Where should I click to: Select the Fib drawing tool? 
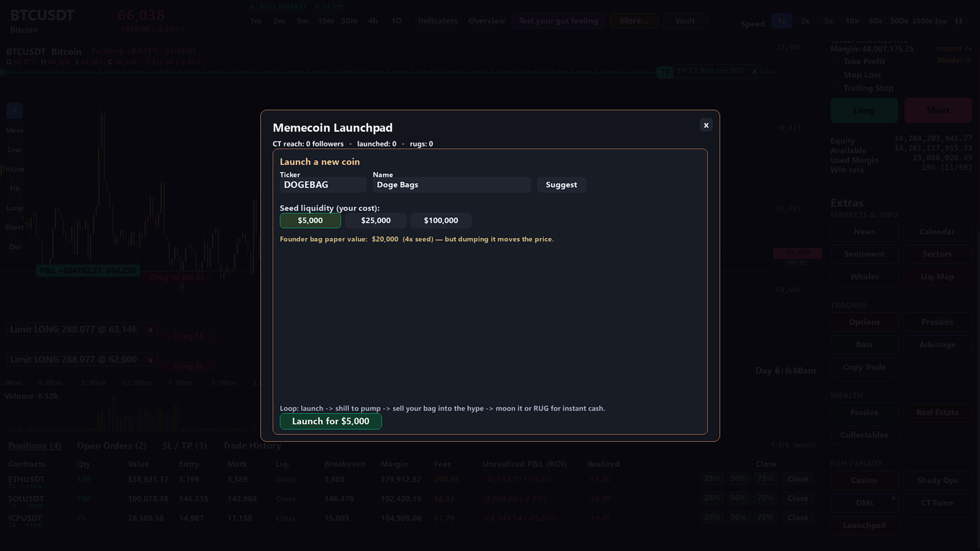click(15, 189)
